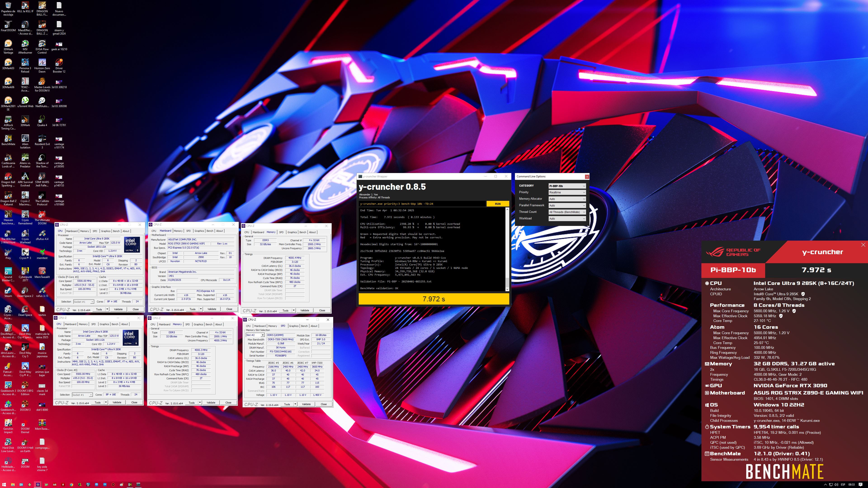The image size is (868, 488).
Task: Click Tools button in CPU-Z SPD window
Action: tap(287, 404)
